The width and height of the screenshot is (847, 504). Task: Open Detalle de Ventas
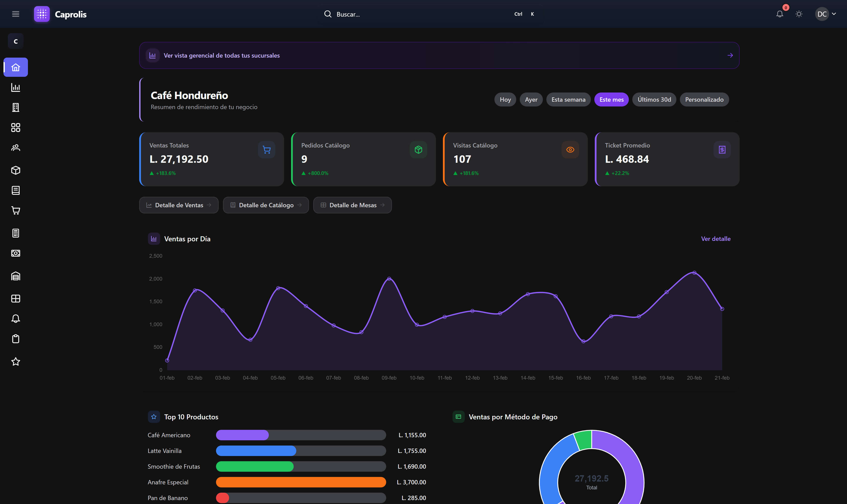(x=179, y=205)
